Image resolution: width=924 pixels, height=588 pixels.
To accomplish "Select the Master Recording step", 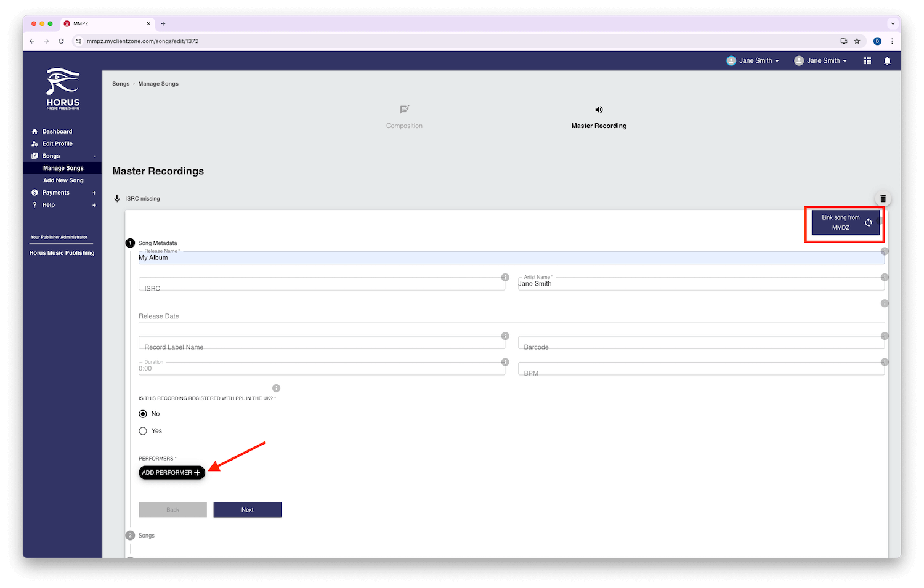I will tap(599, 126).
